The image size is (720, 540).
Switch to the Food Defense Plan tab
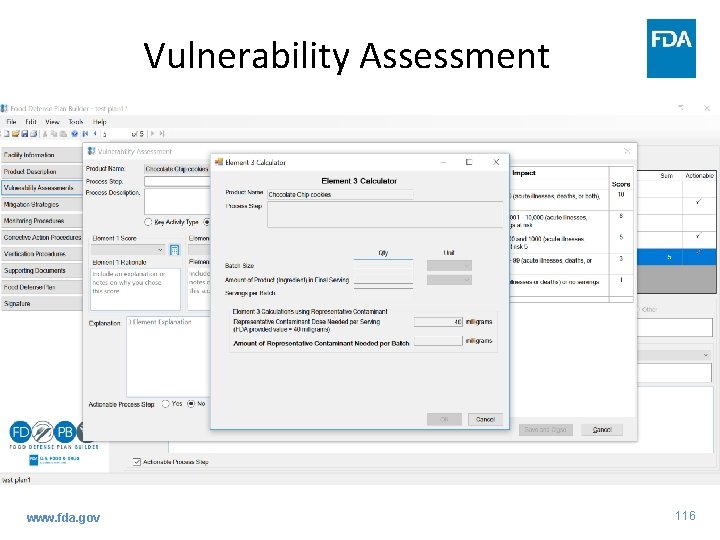(x=42, y=287)
